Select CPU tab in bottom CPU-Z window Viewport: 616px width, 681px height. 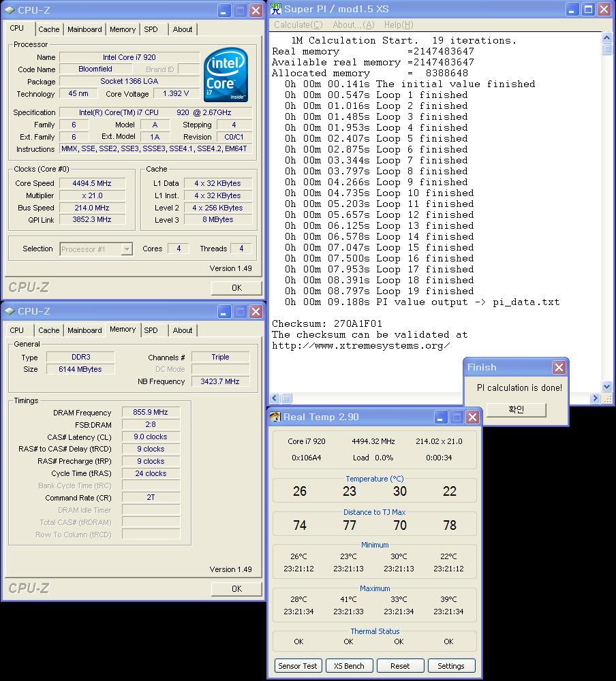click(16, 330)
